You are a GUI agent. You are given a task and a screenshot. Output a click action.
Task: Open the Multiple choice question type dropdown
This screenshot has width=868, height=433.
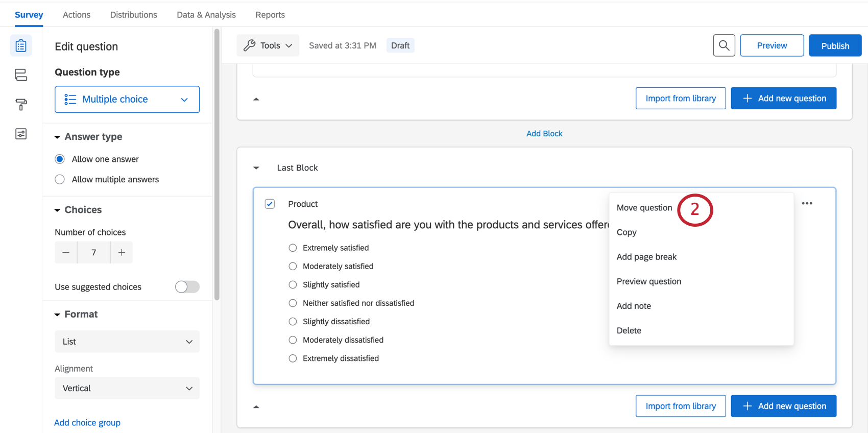[127, 99]
